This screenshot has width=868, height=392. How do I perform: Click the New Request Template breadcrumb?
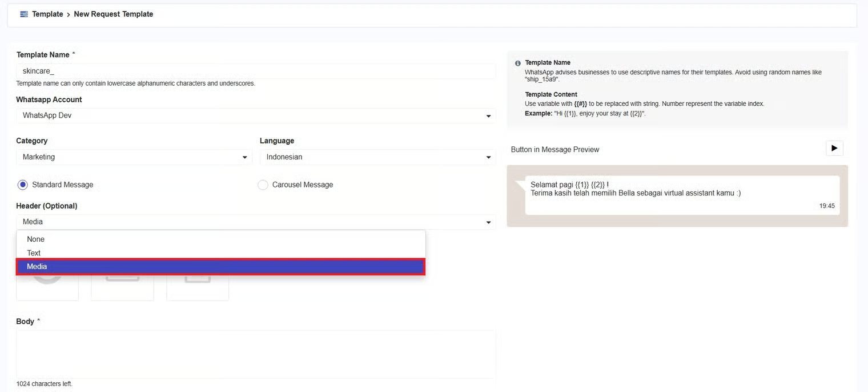114,14
